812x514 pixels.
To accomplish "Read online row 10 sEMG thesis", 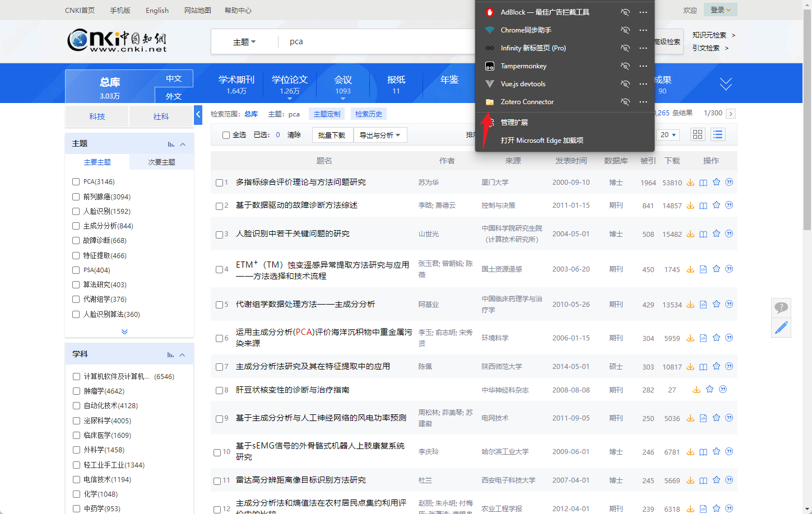I will 703,452.
